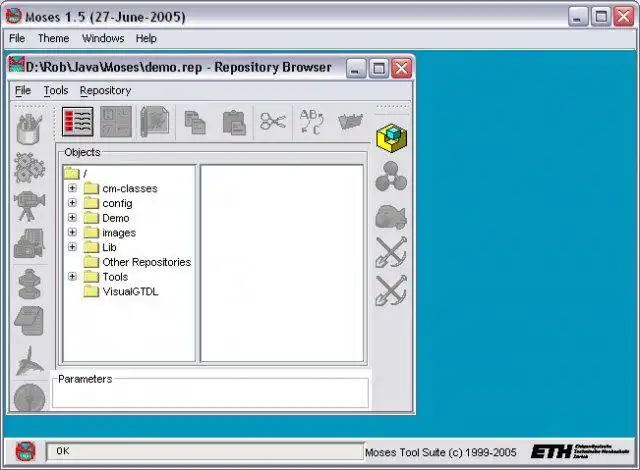Click the OK status message field
The image size is (640, 470).
[x=205, y=451]
